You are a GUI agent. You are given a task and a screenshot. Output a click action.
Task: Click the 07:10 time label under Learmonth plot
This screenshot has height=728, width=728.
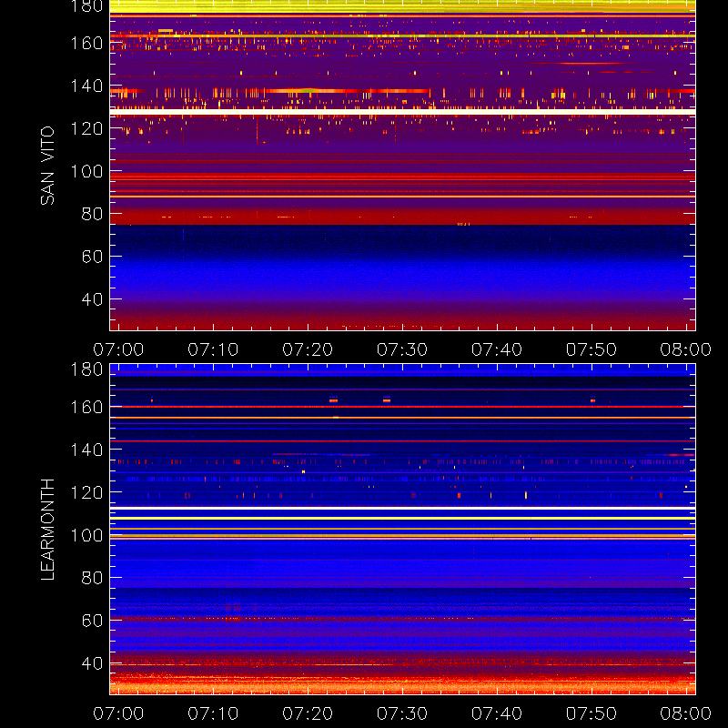click(213, 713)
